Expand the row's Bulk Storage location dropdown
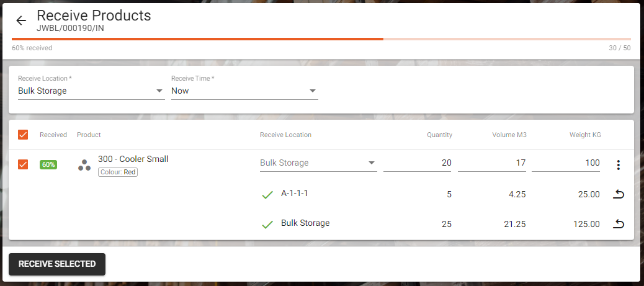Screen dimensions: 644x286 [x=318, y=163]
